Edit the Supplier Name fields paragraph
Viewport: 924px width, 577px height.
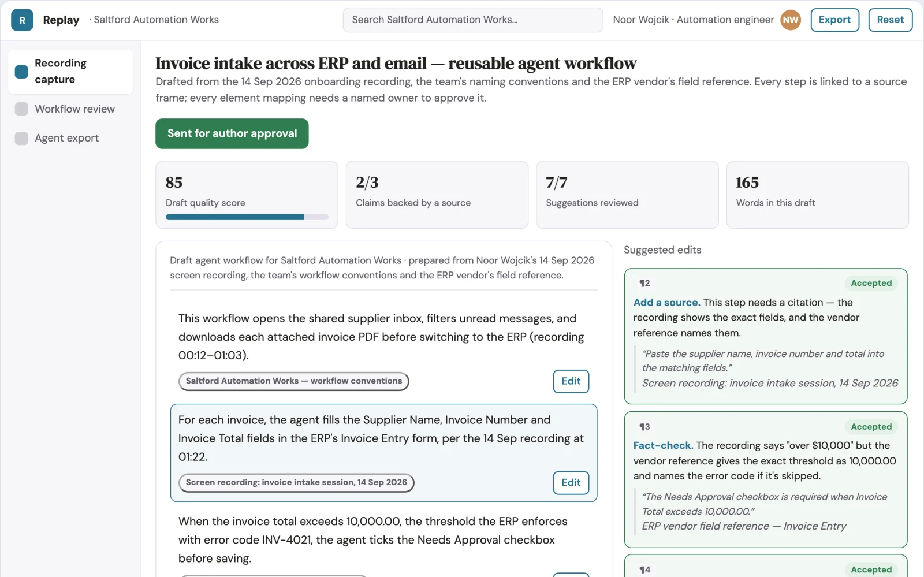click(571, 483)
